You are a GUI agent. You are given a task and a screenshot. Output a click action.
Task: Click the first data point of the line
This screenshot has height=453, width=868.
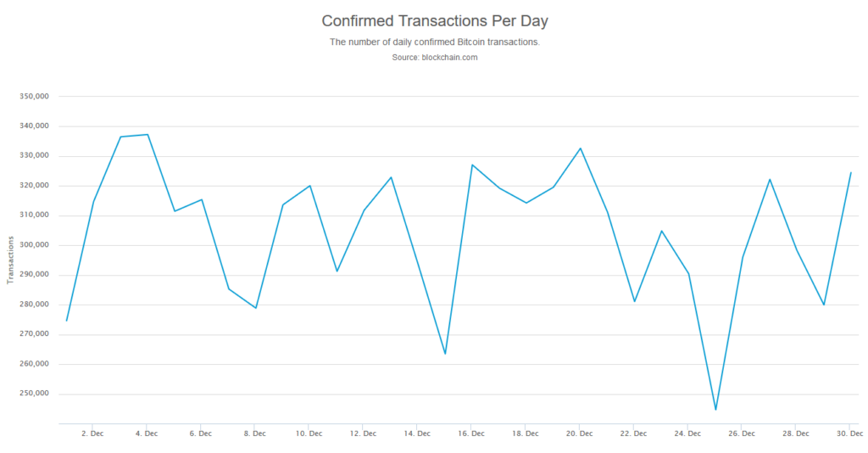[66, 321]
